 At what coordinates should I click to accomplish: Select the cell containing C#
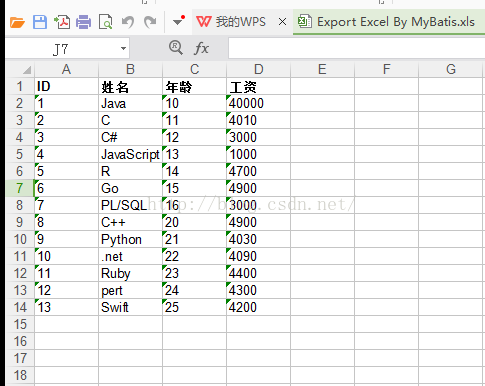click(x=130, y=137)
